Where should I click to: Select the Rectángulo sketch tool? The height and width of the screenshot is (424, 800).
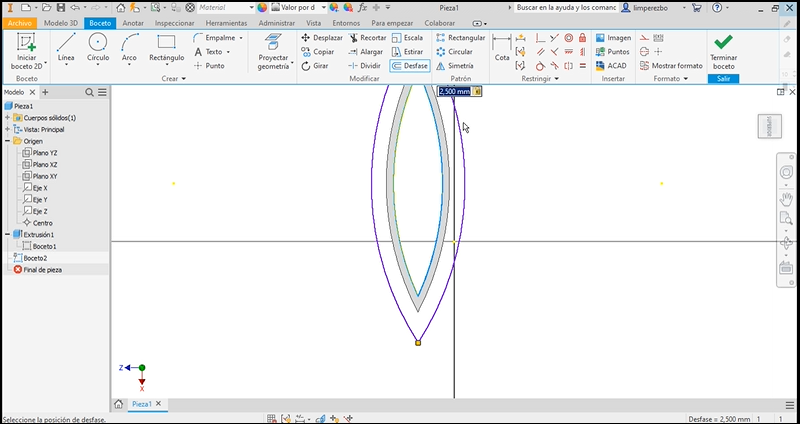point(166,49)
